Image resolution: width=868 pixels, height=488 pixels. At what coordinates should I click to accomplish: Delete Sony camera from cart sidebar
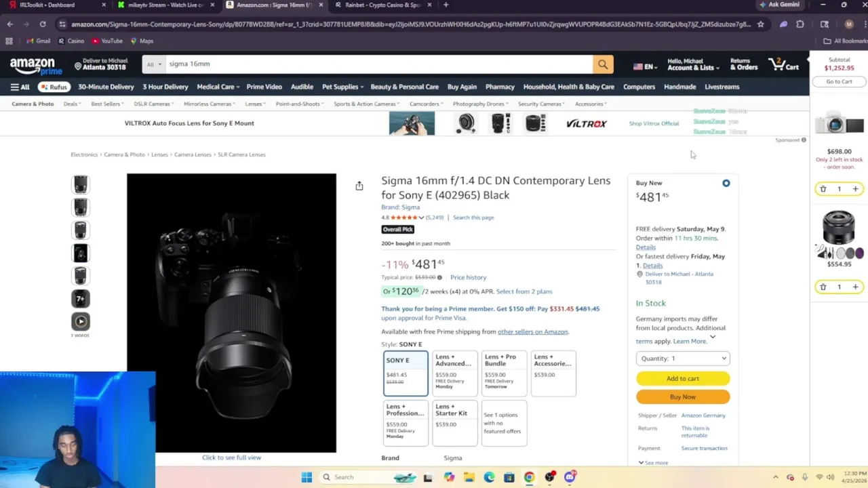point(823,189)
